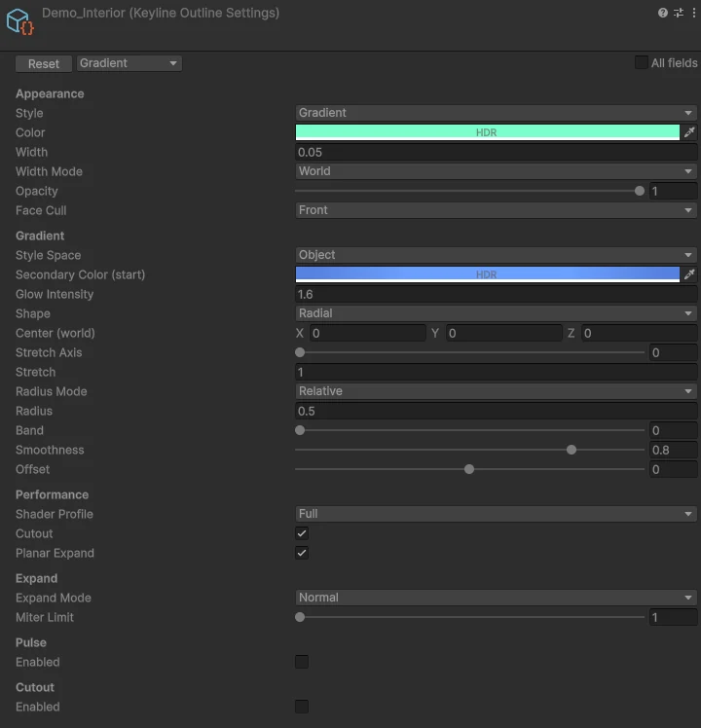Image resolution: width=701 pixels, height=728 pixels.
Task: Adjust the Opacity slider handle
Action: click(640, 191)
